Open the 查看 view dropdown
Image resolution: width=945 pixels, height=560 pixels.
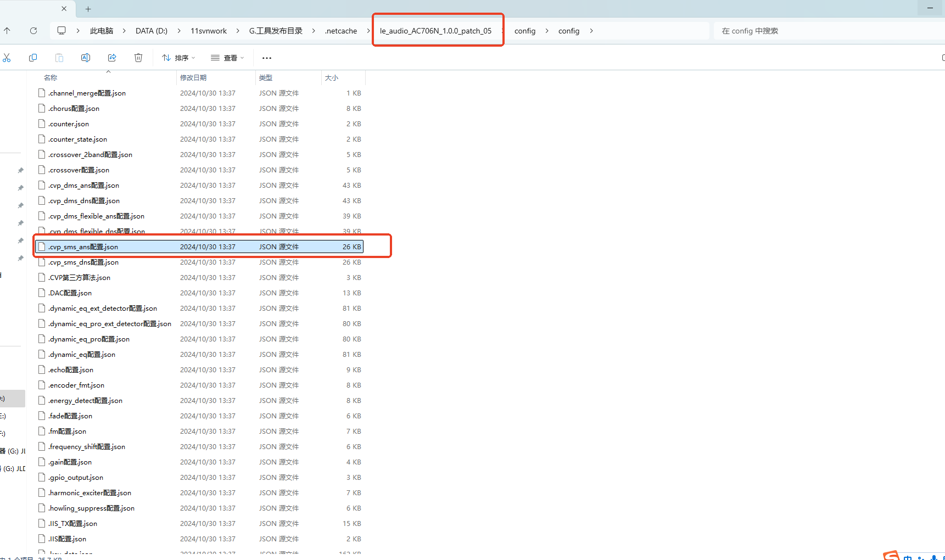(x=227, y=58)
